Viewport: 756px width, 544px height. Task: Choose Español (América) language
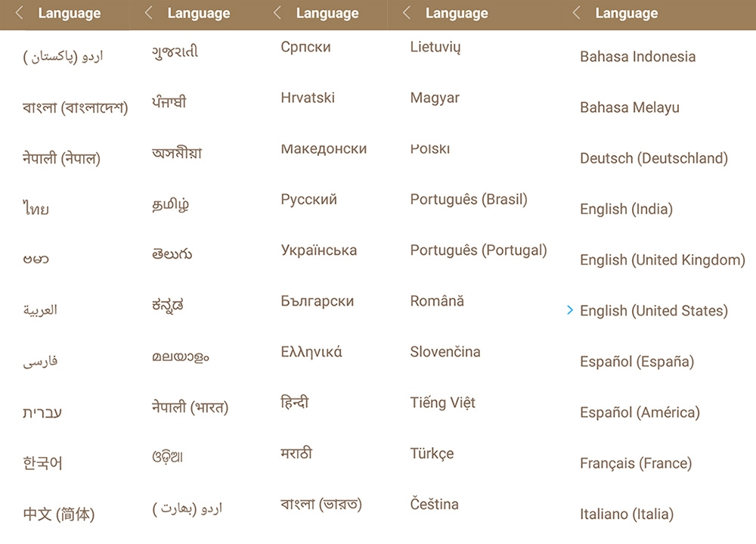point(640,412)
